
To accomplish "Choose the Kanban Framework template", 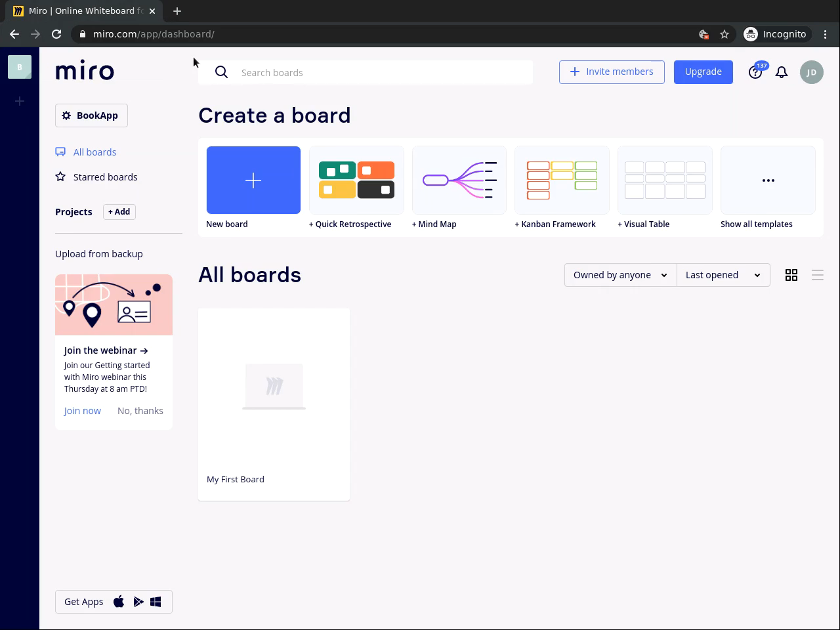I will pos(562,180).
